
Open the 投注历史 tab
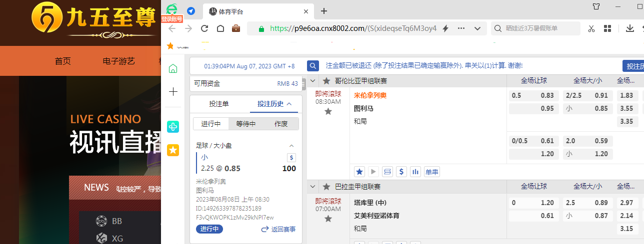[274, 104]
